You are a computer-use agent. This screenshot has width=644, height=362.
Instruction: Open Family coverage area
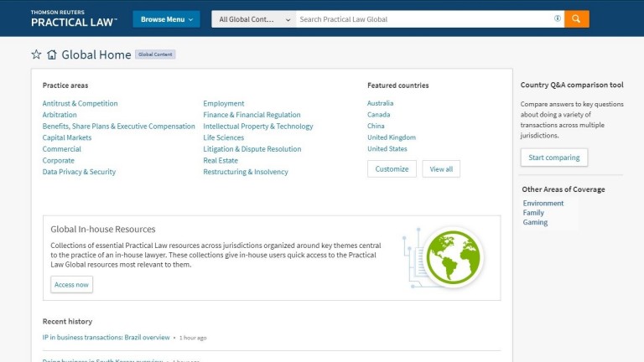point(533,213)
